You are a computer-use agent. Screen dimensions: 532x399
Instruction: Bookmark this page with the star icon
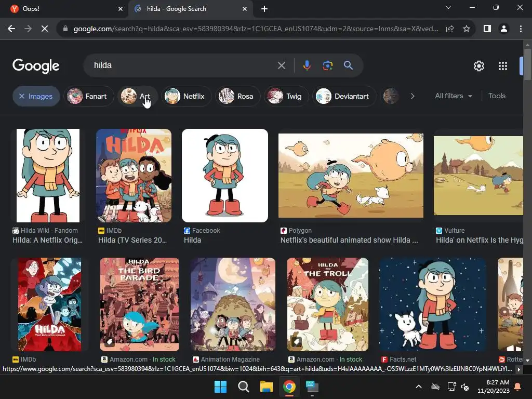click(467, 29)
